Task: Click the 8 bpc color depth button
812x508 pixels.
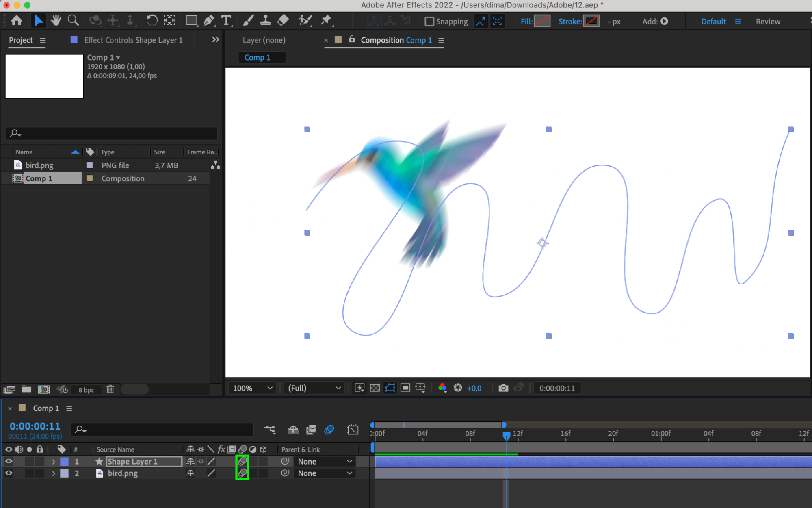Action: [86, 390]
